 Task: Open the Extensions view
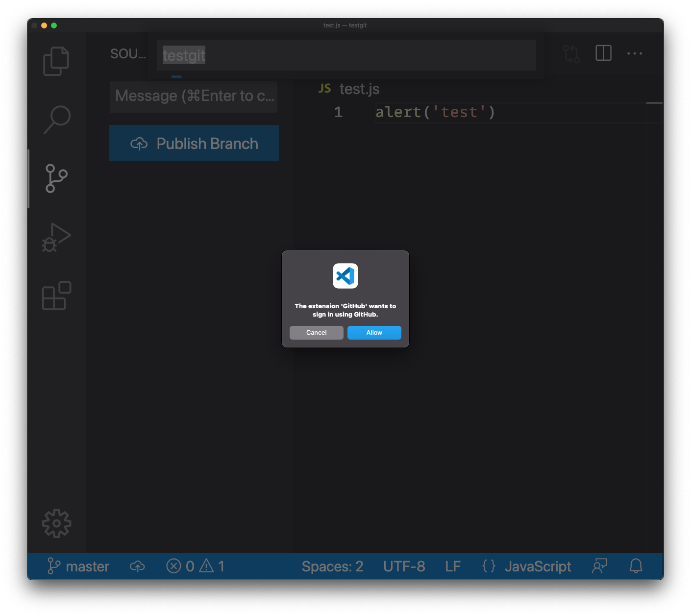pyautogui.click(x=56, y=296)
